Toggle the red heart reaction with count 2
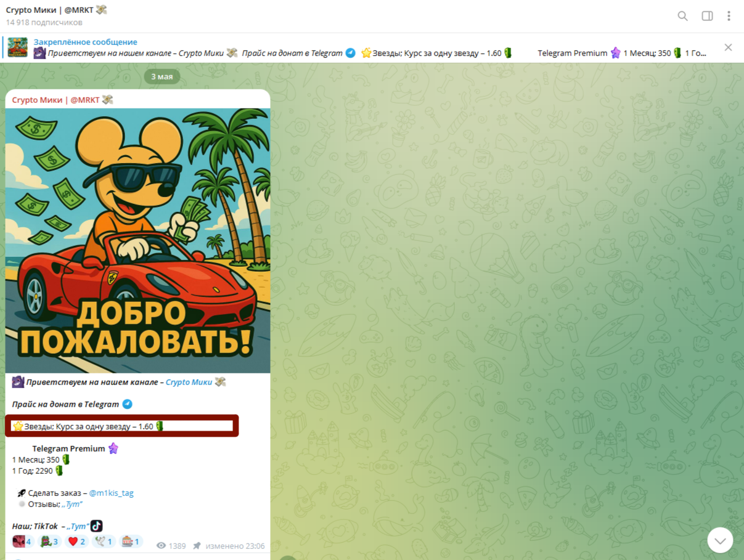744x560 pixels. (76, 542)
